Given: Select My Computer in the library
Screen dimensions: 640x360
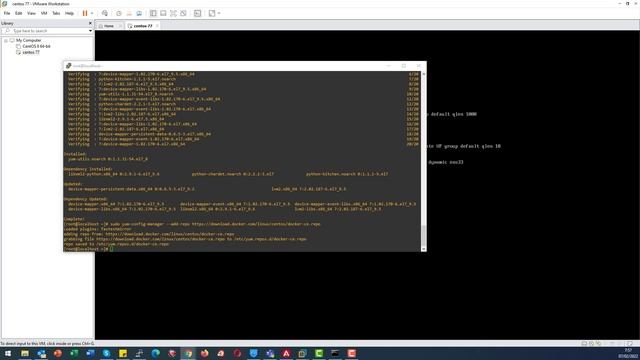Looking at the screenshot, I should coord(29,40).
